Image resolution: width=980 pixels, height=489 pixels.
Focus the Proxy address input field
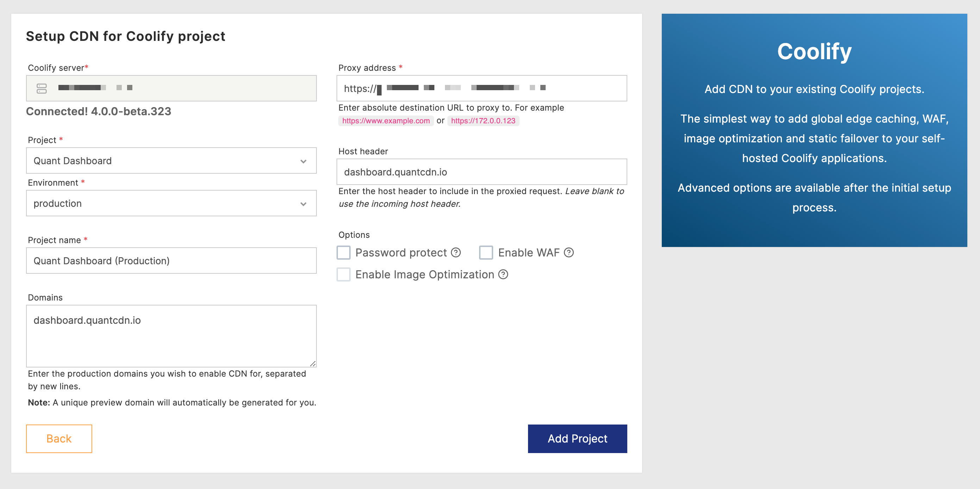coord(482,88)
